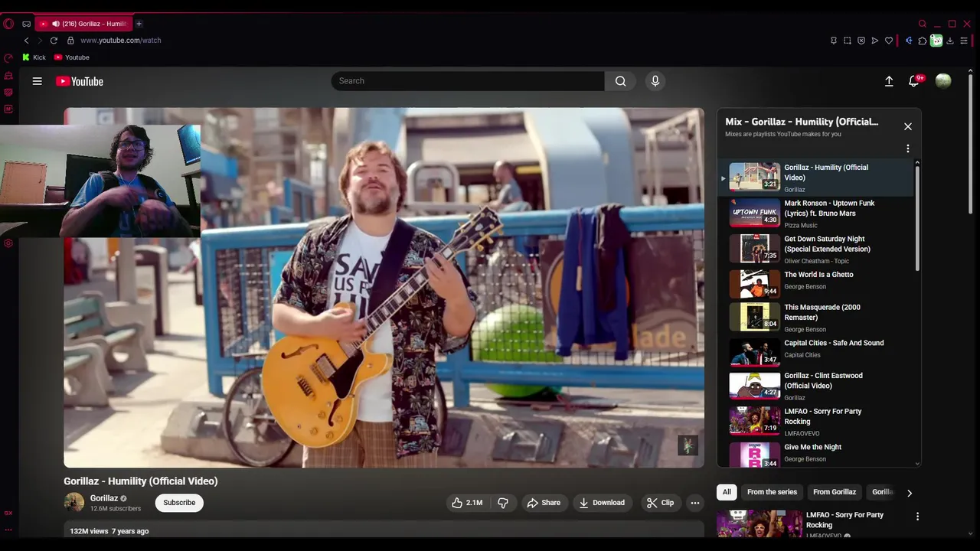
Task: Go to YouTube home via logo
Action: (x=80, y=81)
